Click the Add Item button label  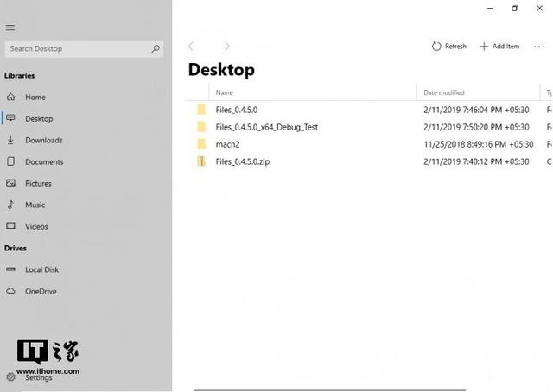tap(506, 46)
